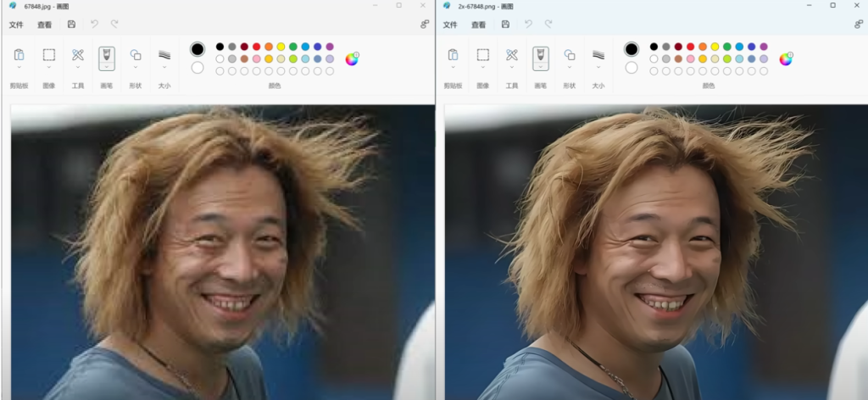Maximize the right 2x-67848.png window
The width and height of the screenshot is (868, 400).
pyautogui.click(x=832, y=5)
